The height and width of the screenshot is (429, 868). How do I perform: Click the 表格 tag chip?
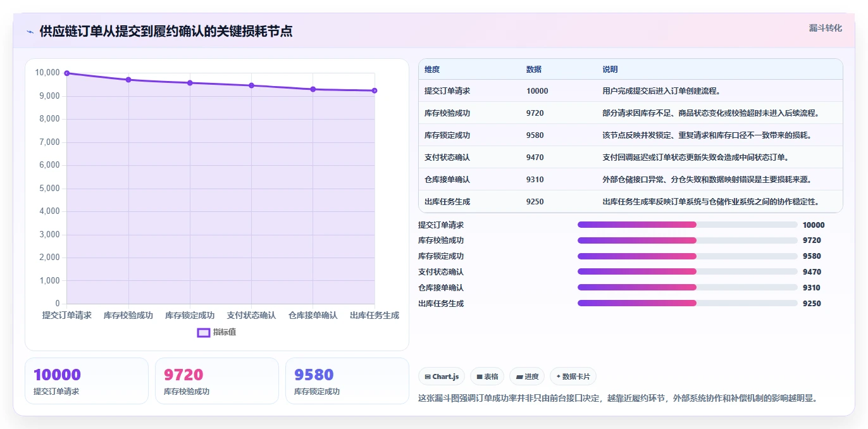487,376
